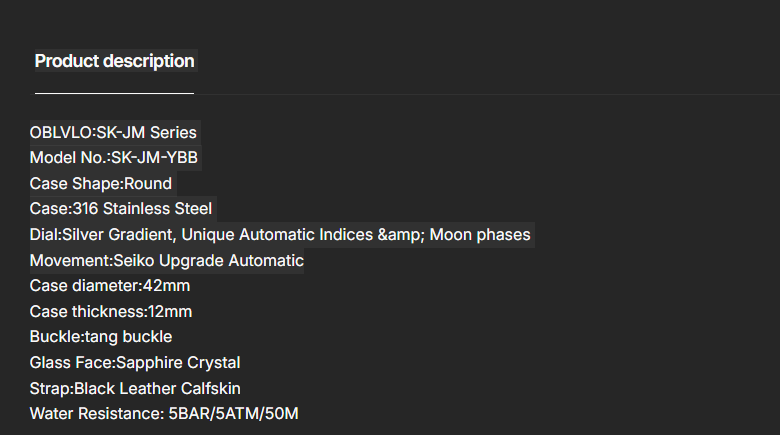Click the words Black Leather Calfskin
The width and height of the screenshot is (780, 435).
click(x=157, y=388)
